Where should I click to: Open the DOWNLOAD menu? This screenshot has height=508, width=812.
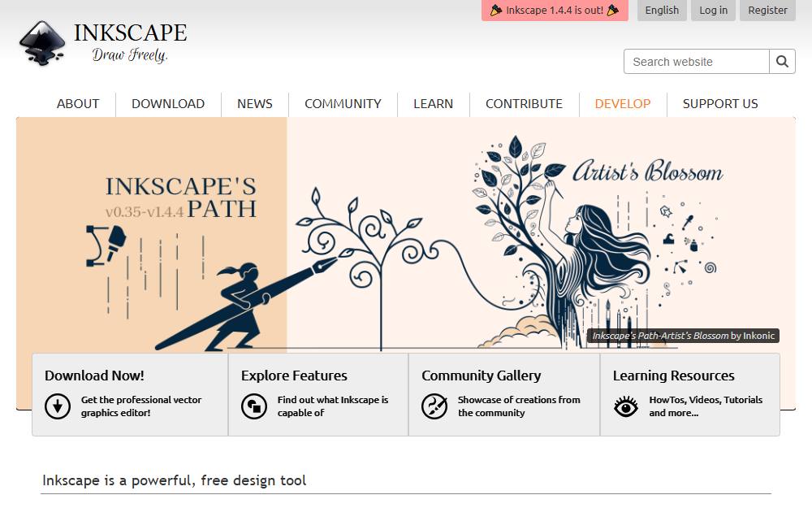[168, 104]
